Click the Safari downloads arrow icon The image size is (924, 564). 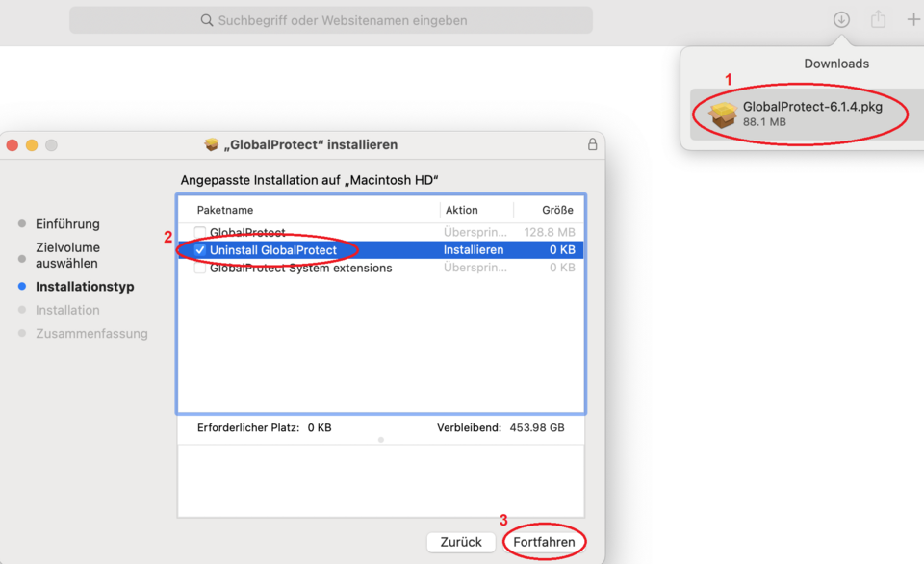point(841,20)
